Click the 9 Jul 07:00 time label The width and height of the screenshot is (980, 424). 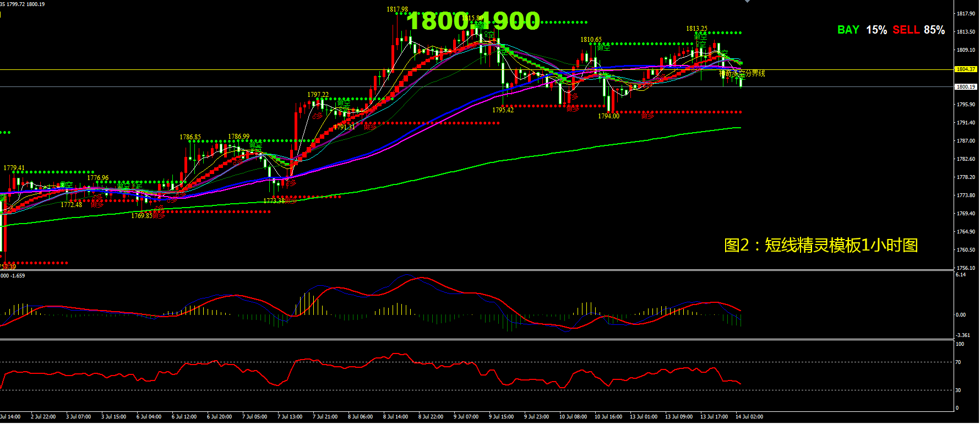pos(466,417)
